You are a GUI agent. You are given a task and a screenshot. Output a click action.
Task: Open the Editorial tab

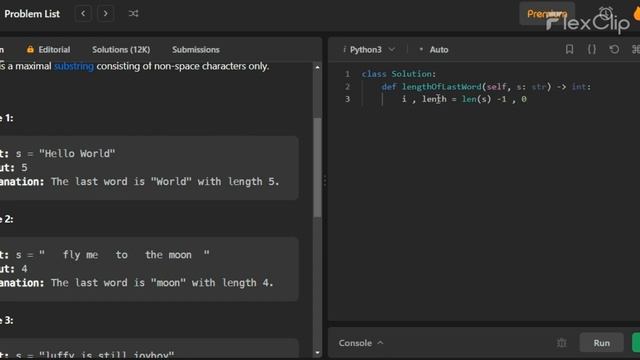coord(54,49)
